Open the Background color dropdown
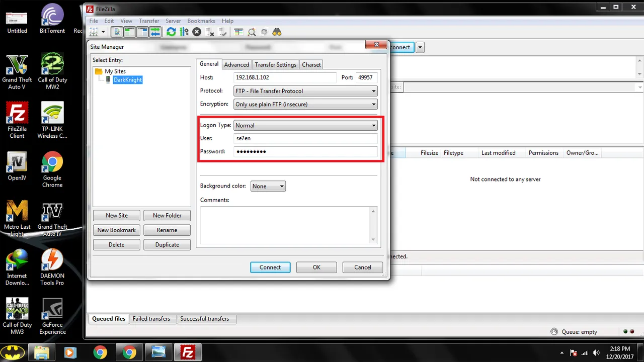This screenshot has width=644, height=362. [x=268, y=186]
